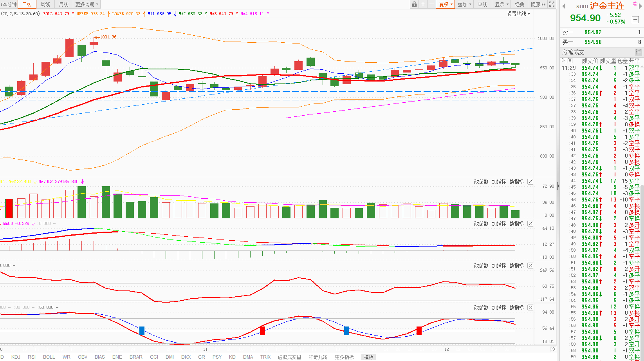Select the 神奇九转 indicator tab
The height and width of the screenshot is (361, 644).
tap(318, 357)
